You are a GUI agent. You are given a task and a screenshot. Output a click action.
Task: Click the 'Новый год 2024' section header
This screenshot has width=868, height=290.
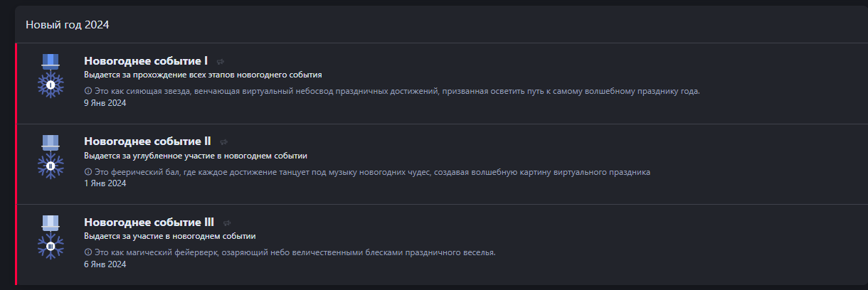(x=67, y=25)
